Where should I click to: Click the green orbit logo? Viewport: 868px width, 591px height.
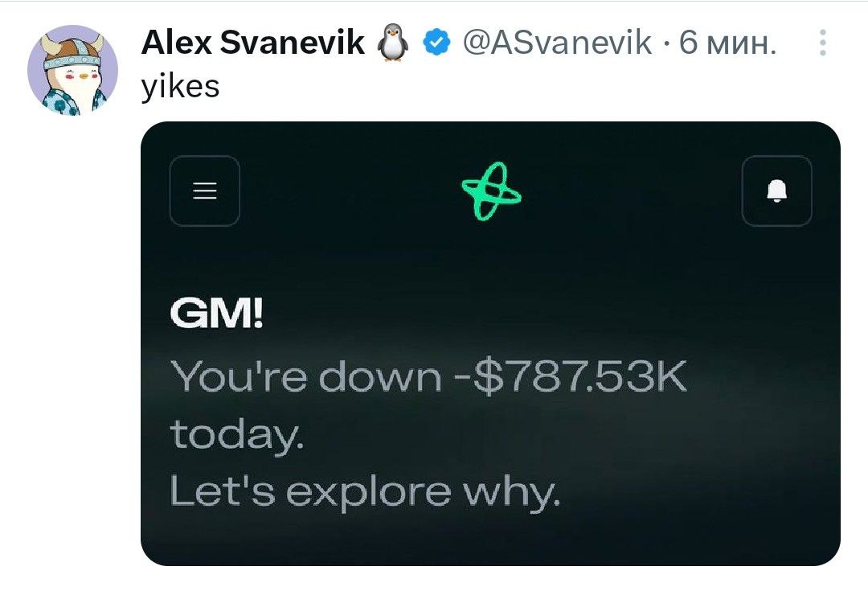[490, 191]
